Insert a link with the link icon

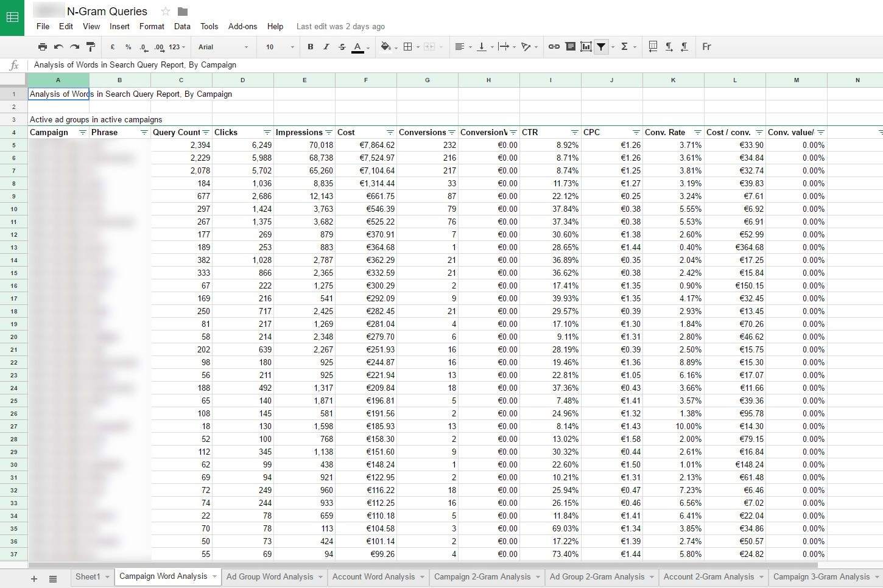pyautogui.click(x=554, y=47)
